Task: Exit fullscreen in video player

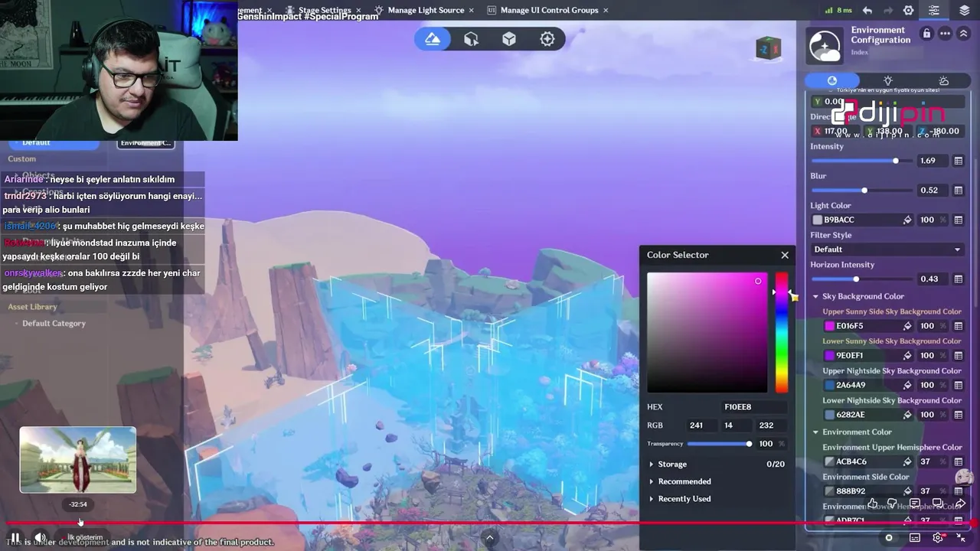Action: click(961, 538)
